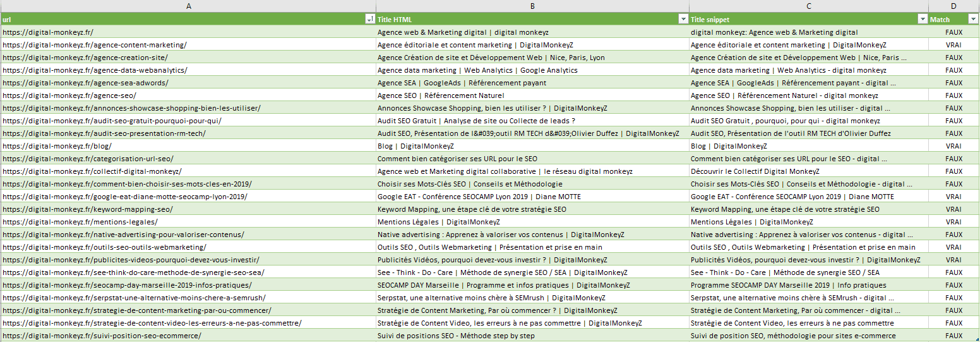Select column A header
The height and width of the screenshot is (342, 980).
(188, 6)
